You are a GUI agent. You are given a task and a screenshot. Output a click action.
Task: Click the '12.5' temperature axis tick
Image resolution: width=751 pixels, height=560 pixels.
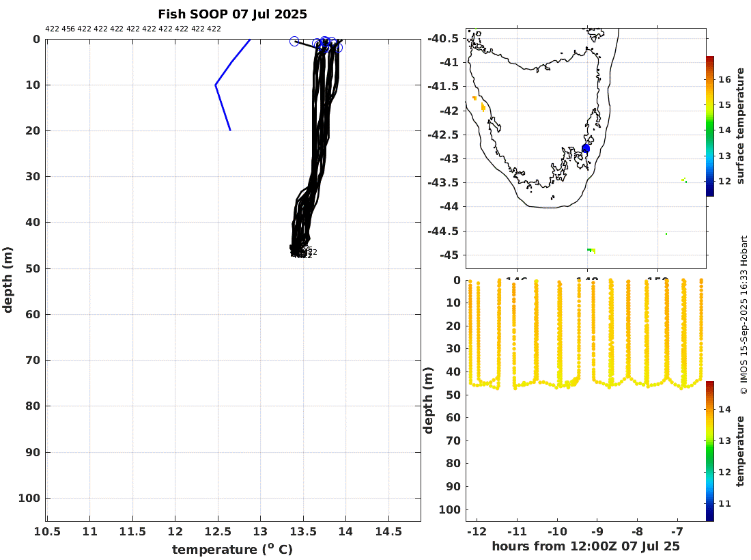click(x=218, y=531)
